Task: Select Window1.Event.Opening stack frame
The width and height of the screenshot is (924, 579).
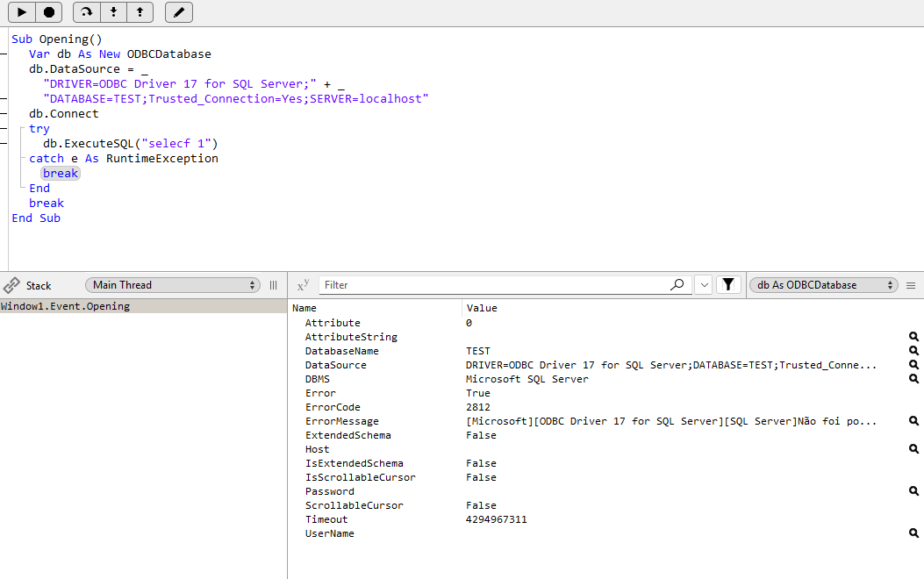Action: (66, 306)
